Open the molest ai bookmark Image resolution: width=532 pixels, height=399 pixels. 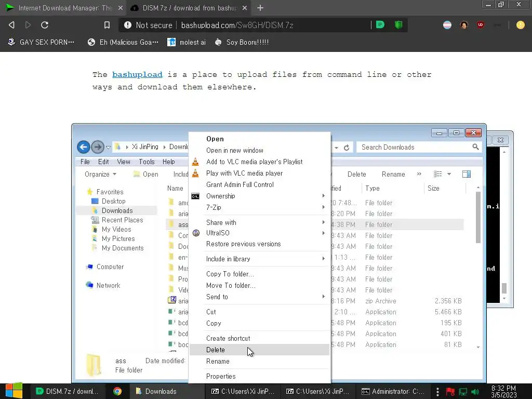tap(187, 42)
